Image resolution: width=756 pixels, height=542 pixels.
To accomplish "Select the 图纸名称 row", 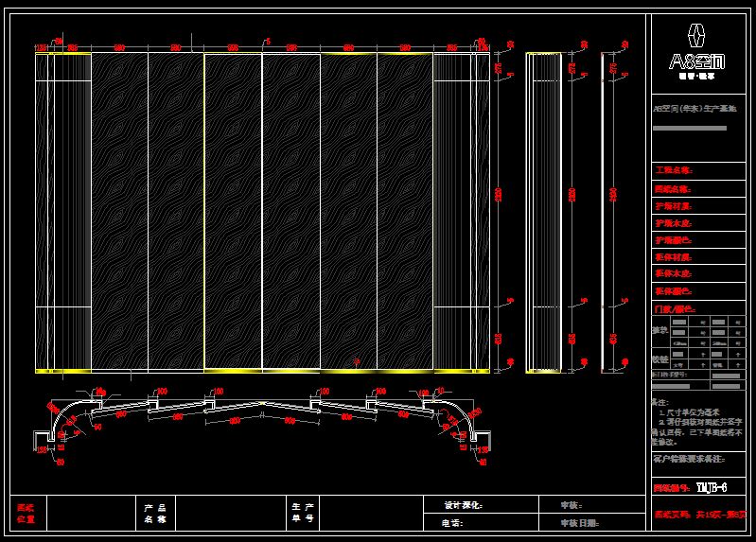I will click(x=674, y=188).
